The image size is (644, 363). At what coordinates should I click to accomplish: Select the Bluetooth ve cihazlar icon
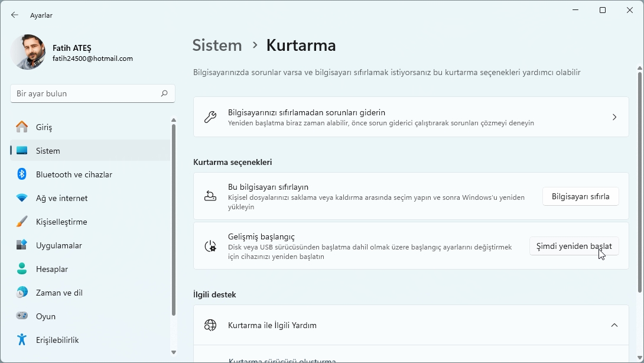point(22,174)
